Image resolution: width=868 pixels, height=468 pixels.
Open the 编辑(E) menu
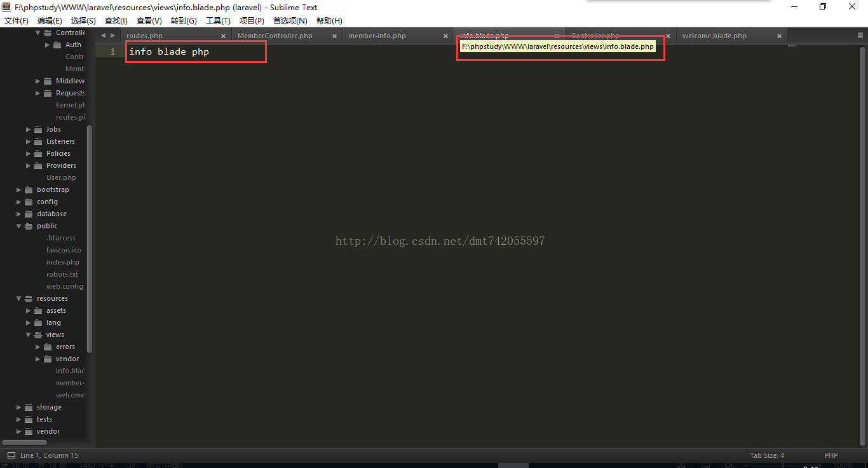click(x=50, y=21)
